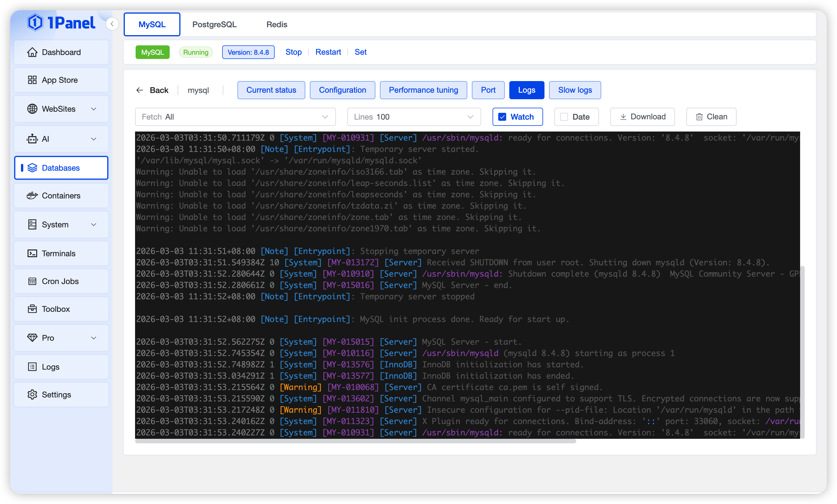The height and width of the screenshot is (504, 837).
Task: Open the Fetch All dropdown
Action: [235, 117]
